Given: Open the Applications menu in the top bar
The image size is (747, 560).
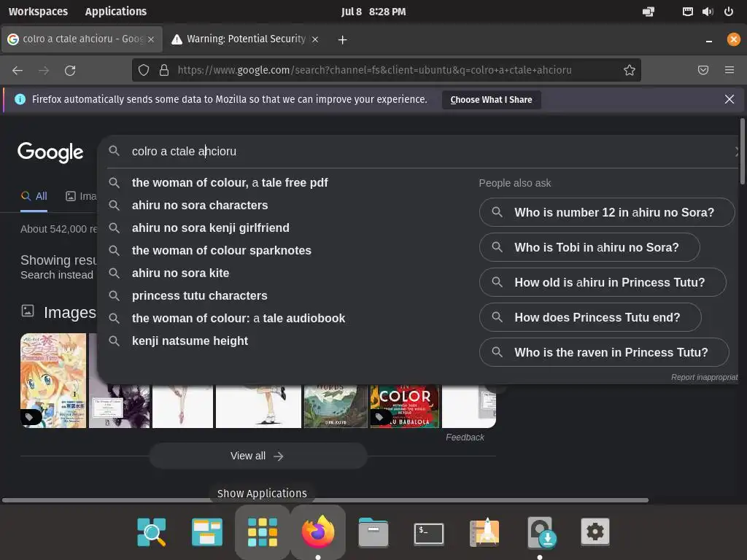Looking at the screenshot, I should coord(116,12).
